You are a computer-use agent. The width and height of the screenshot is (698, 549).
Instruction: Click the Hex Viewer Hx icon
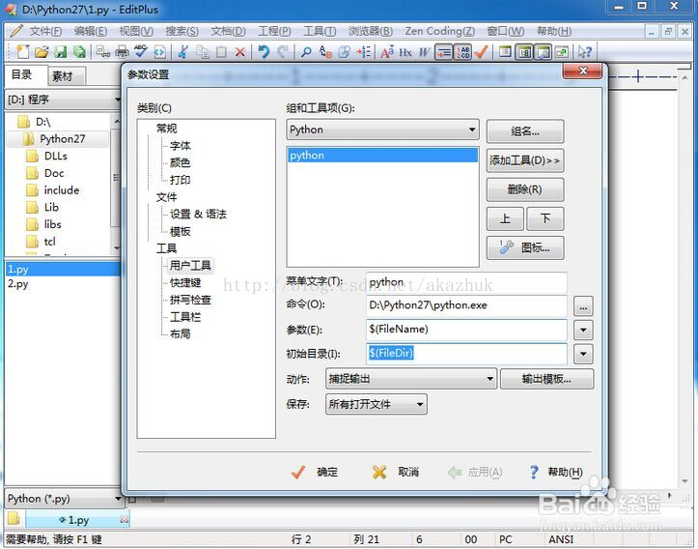click(x=406, y=52)
